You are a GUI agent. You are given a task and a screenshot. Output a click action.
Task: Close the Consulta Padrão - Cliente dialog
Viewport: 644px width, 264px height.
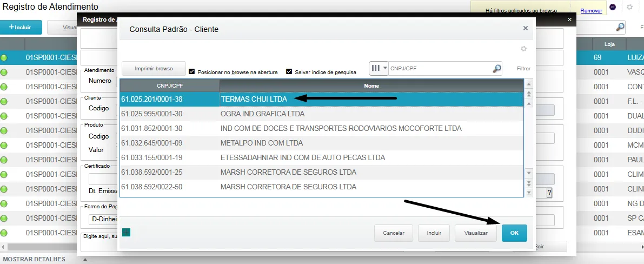tap(526, 28)
